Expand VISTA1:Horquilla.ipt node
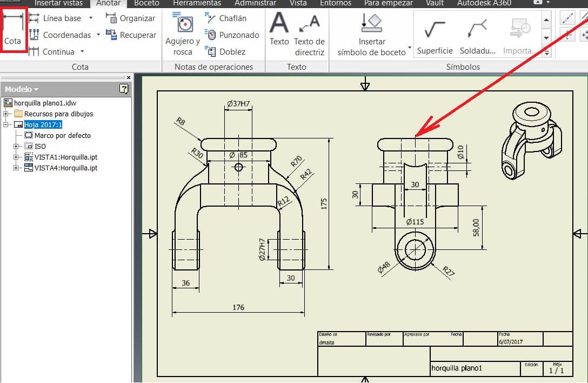Screen dimensions: 588x383 coord(16,157)
